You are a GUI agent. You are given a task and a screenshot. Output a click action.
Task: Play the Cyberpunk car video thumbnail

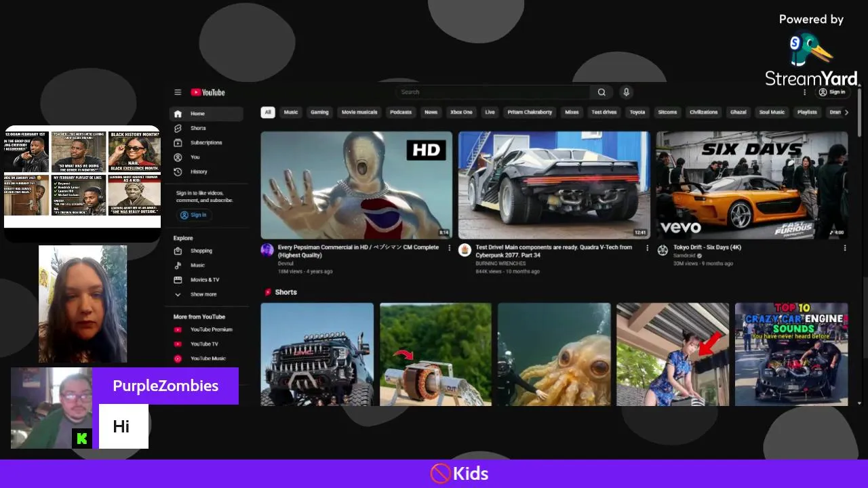(x=554, y=185)
